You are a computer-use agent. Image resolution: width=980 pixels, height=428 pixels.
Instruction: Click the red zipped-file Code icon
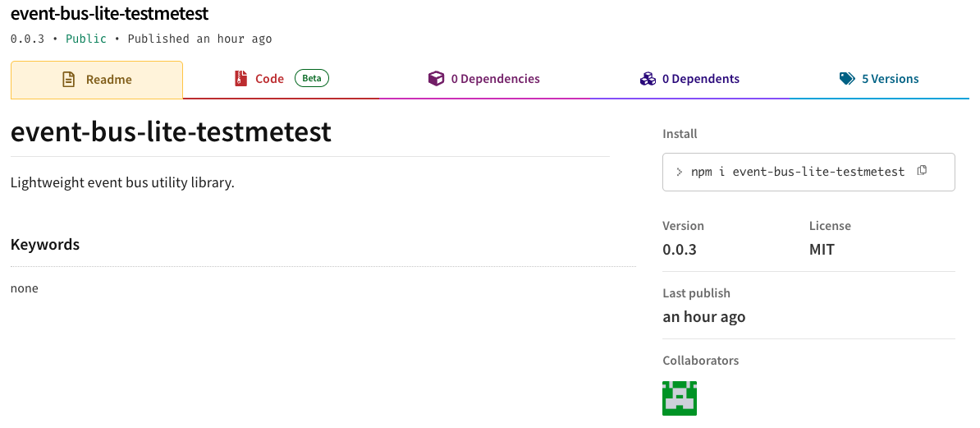click(x=240, y=79)
